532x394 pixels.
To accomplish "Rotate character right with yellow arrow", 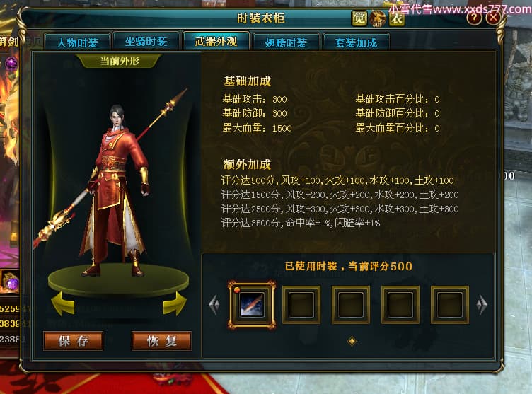I will 175,303.
